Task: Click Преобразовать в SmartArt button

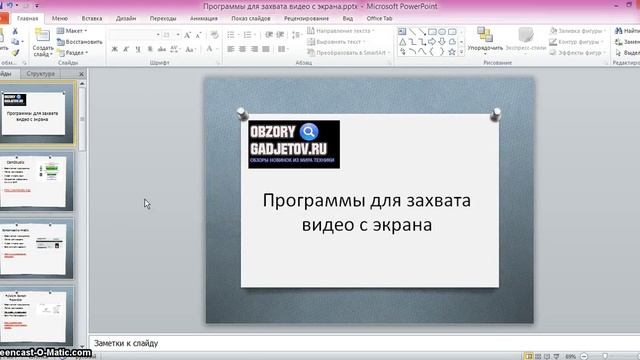Action: pyautogui.click(x=349, y=53)
